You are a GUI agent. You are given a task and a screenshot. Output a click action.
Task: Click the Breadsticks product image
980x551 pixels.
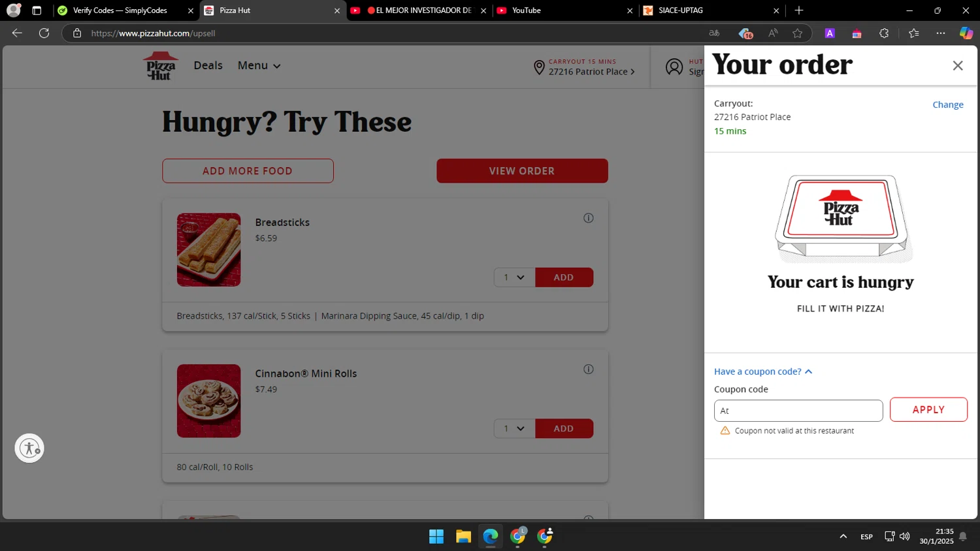[x=208, y=249]
